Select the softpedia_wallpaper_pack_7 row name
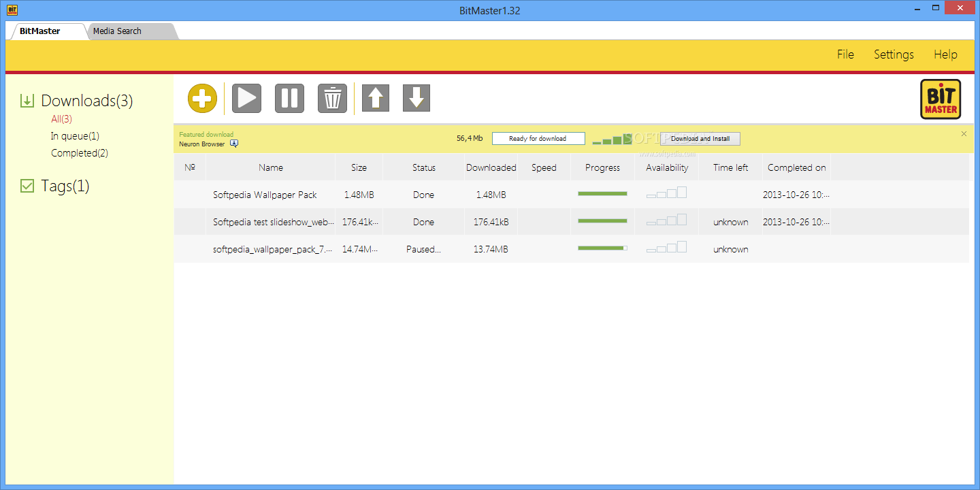This screenshot has height=490, width=980. [x=273, y=249]
